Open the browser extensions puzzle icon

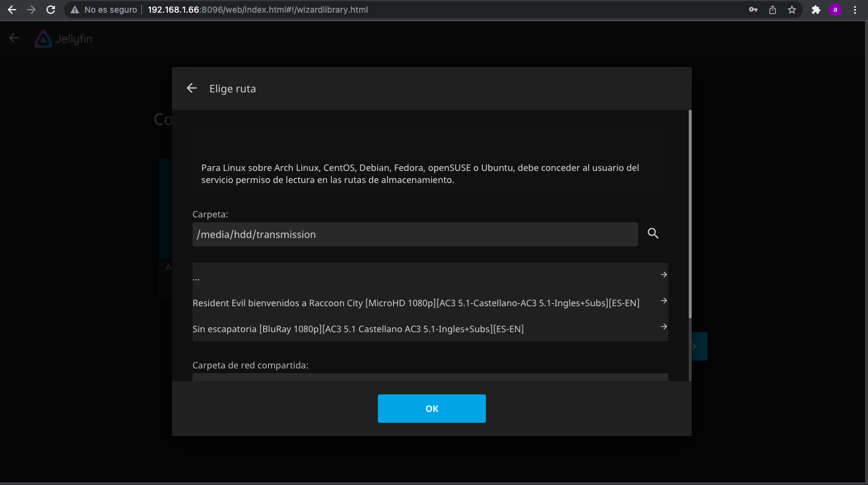tap(816, 10)
